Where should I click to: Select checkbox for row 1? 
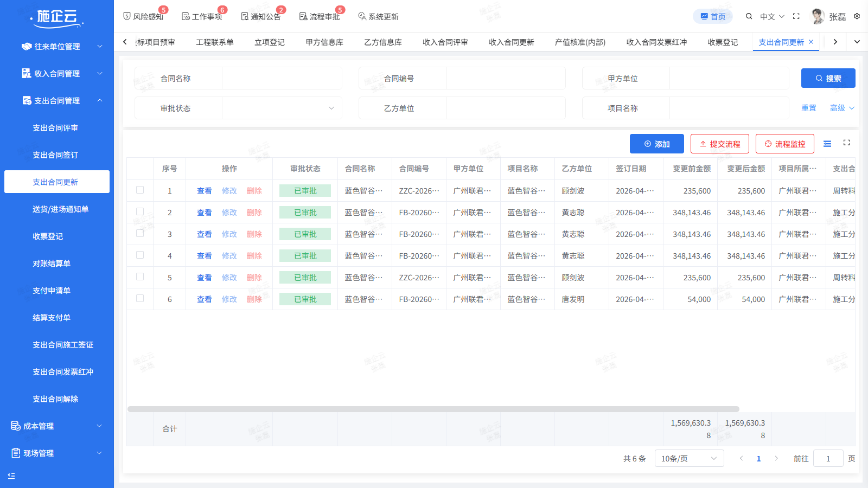(x=140, y=190)
